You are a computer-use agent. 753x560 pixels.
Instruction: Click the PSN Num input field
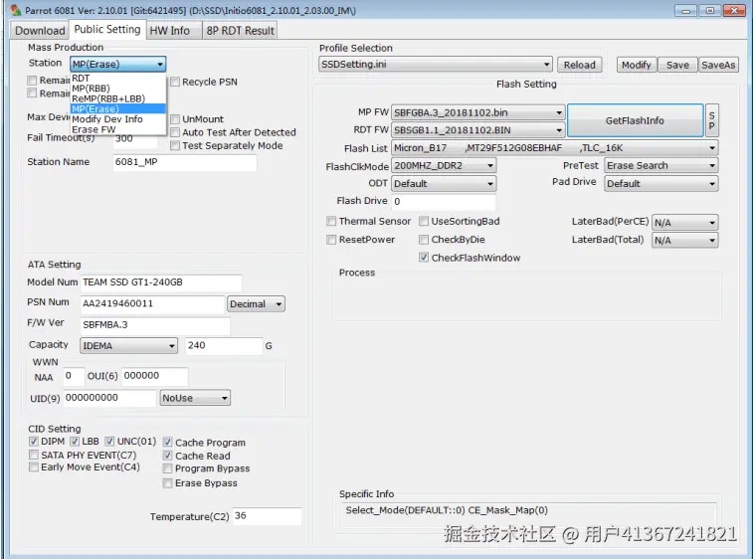pos(152,304)
